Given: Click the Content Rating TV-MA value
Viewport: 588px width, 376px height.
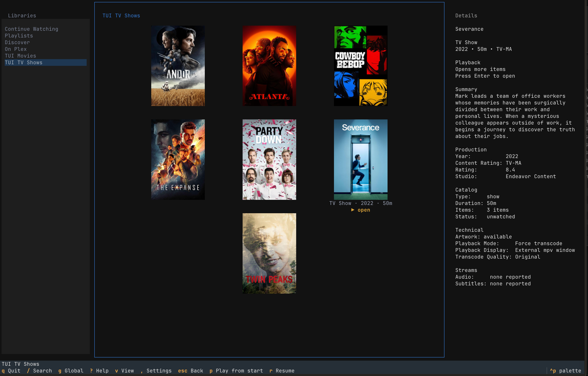Looking at the screenshot, I should [x=514, y=163].
